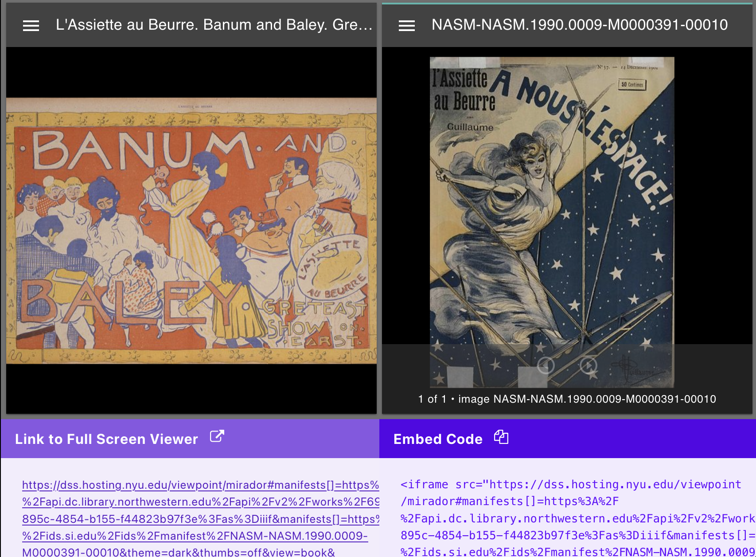This screenshot has height=557, width=756.
Task: Open the hamburger menu of the NASM-NASM.1990.0009 window
Action: coord(407,26)
